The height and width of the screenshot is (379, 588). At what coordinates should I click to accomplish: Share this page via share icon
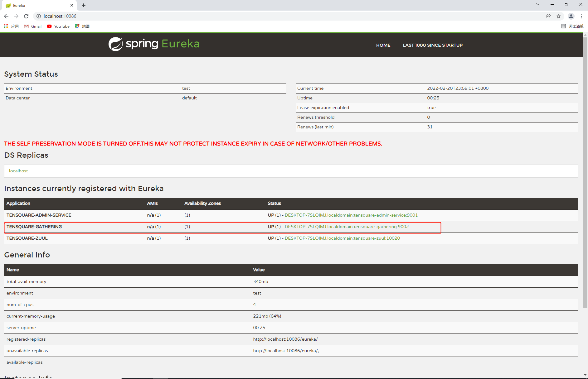549,16
